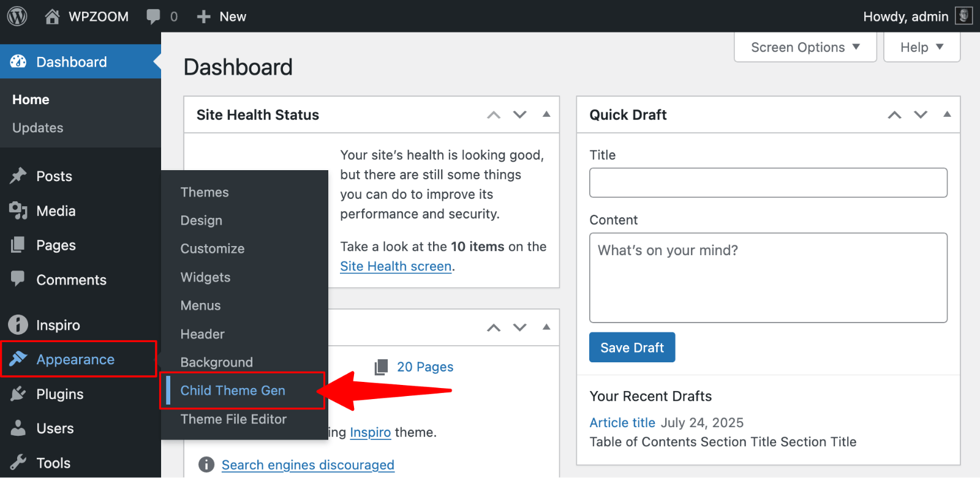This screenshot has width=980, height=478.
Task: Select Child Theme Gen from Appearance submenu
Action: [x=233, y=390]
